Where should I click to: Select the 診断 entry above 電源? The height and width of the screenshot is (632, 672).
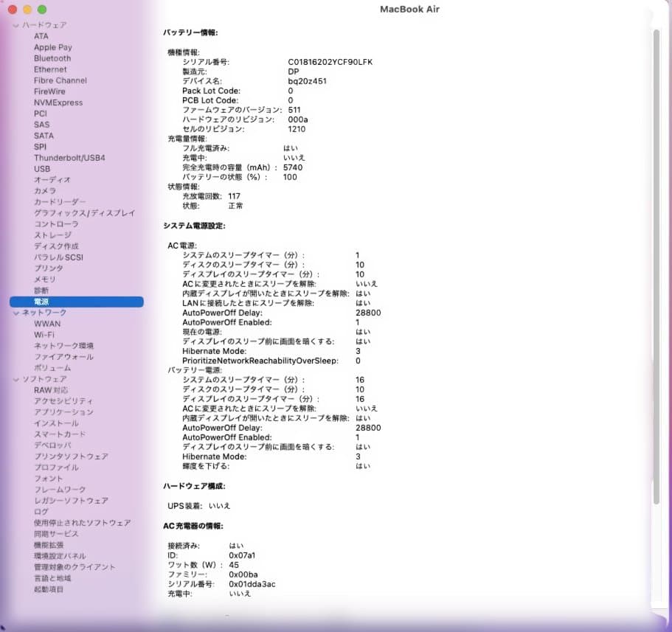coord(42,291)
